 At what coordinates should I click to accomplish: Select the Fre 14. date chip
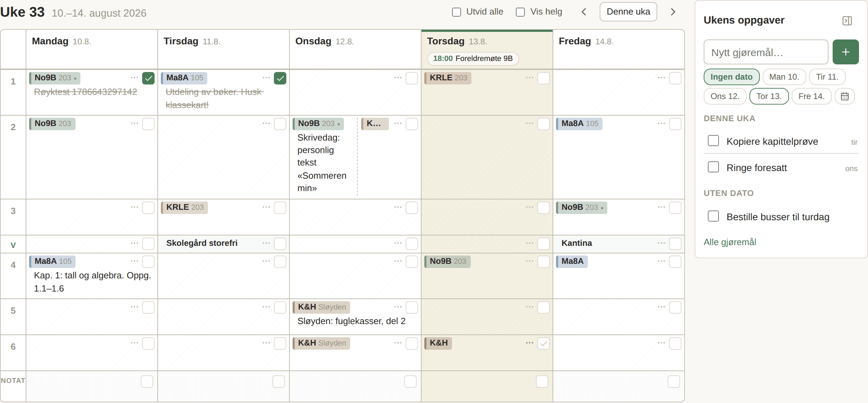coord(811,96)
